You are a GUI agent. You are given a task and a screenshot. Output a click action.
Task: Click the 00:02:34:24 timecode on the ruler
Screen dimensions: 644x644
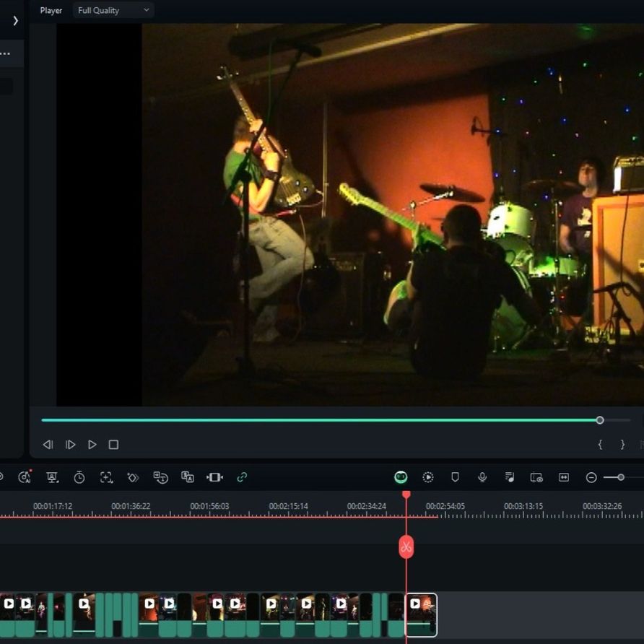tap(367, 506)
